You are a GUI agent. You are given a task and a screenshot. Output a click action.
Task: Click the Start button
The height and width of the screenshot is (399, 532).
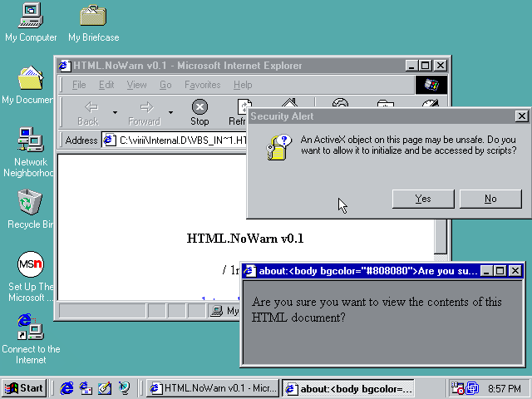point(24,388)
